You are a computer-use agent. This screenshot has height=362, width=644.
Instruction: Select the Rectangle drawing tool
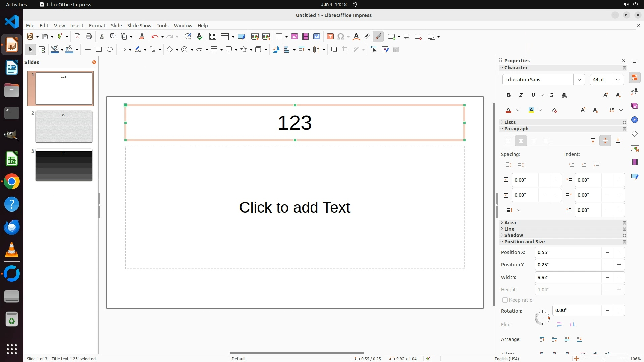[x=99, y=50]
